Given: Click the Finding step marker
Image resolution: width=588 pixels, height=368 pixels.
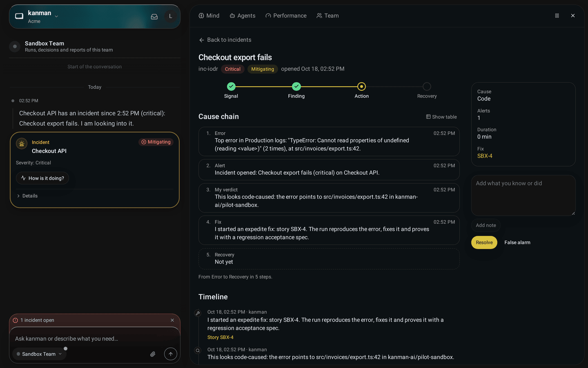Looking at the screenshot, I should pos(296,86).
